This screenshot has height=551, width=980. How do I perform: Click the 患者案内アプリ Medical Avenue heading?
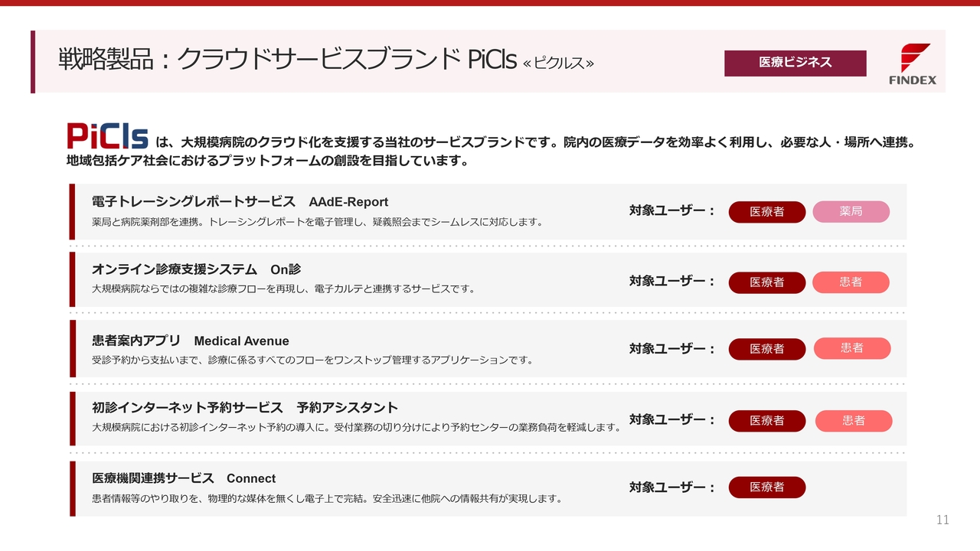(x=190, y=341)
